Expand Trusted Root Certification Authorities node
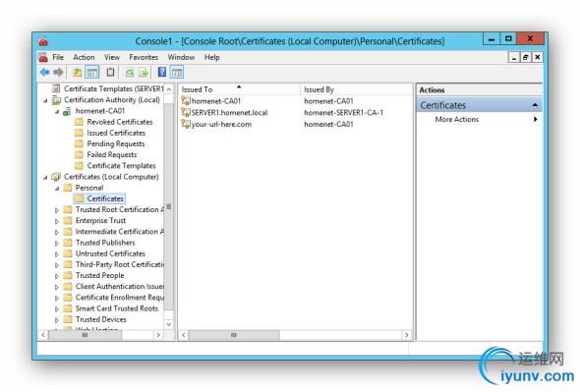This screenshot has width=580, height=392. click(x=57, y=210)
